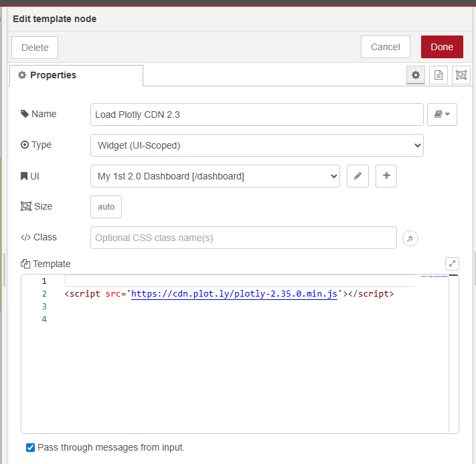The height and width of the screenshot is (464, 476).
Task: Click the Name input field
Action: (x=257, y=114)
